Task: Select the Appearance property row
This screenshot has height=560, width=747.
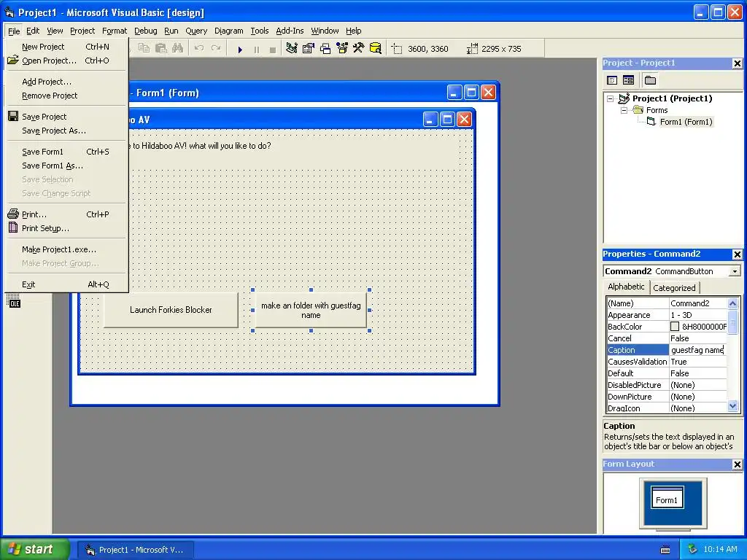Action: [667, 315]
